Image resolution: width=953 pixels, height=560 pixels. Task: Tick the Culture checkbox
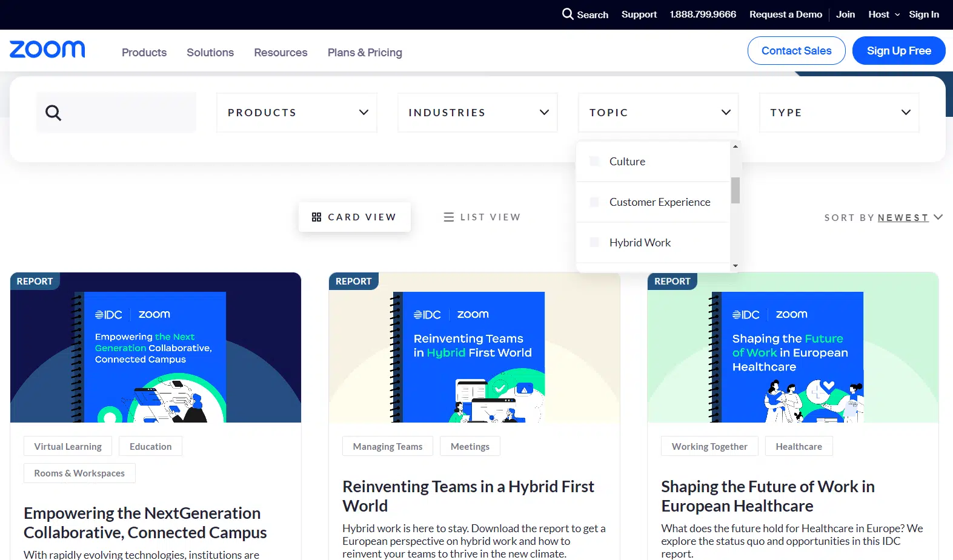(x=594, y=161)
